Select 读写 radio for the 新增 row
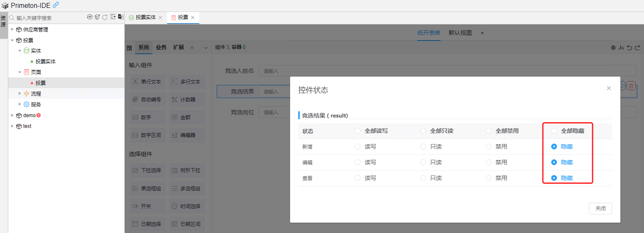This screenshot has width=644, height=233. click(x=358, y=147)
